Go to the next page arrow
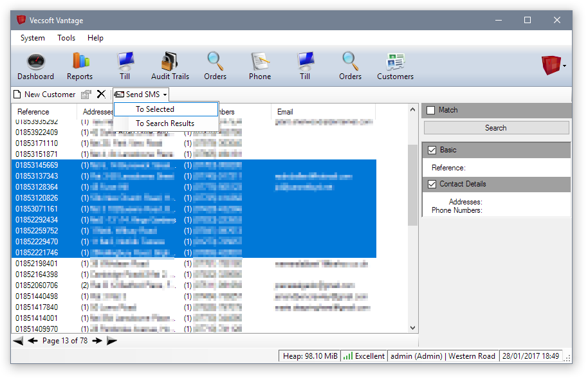 [97, 341]
